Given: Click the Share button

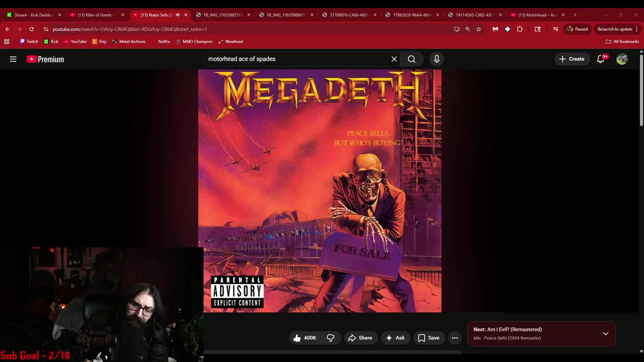Looking at the screenshot, I should click(x=360, y=338).
